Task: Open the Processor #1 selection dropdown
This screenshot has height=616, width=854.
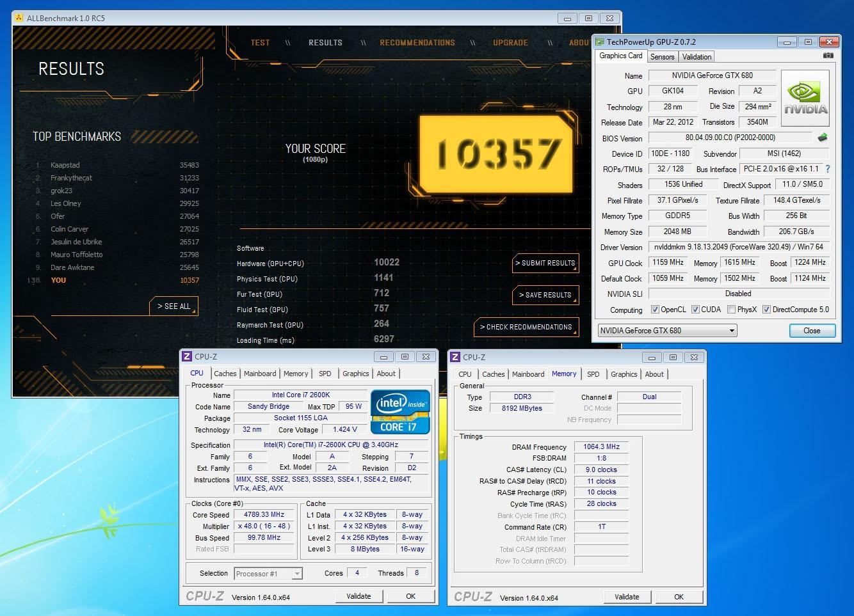Action: click(x=268, y=574)
